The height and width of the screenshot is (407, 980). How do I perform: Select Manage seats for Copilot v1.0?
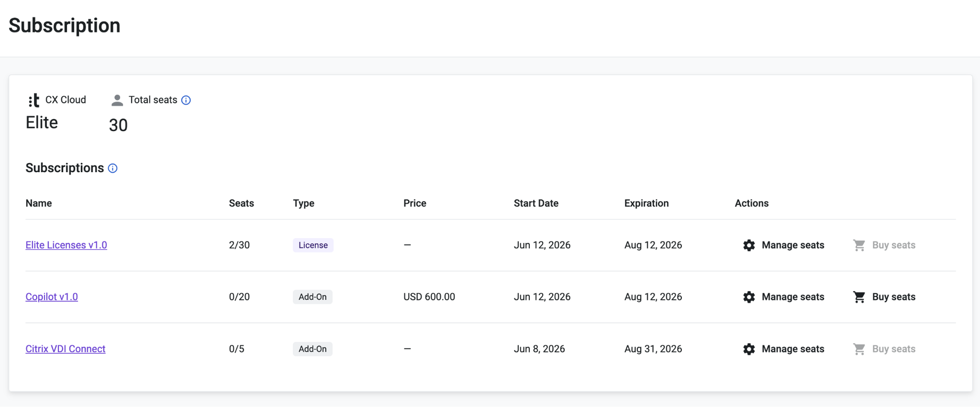783,297
